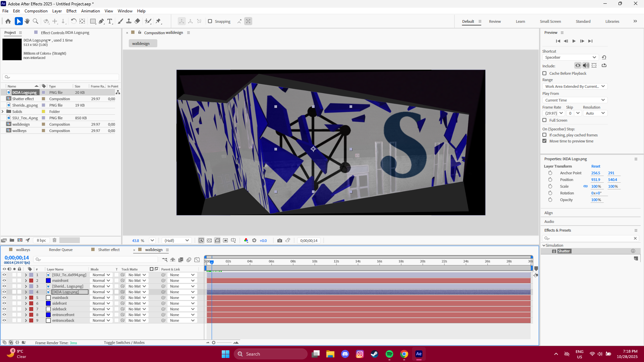Viewport: 644px width, 362px height.
Task: Enable the Snapping checkbox
Action: click(x=210, y=21)
